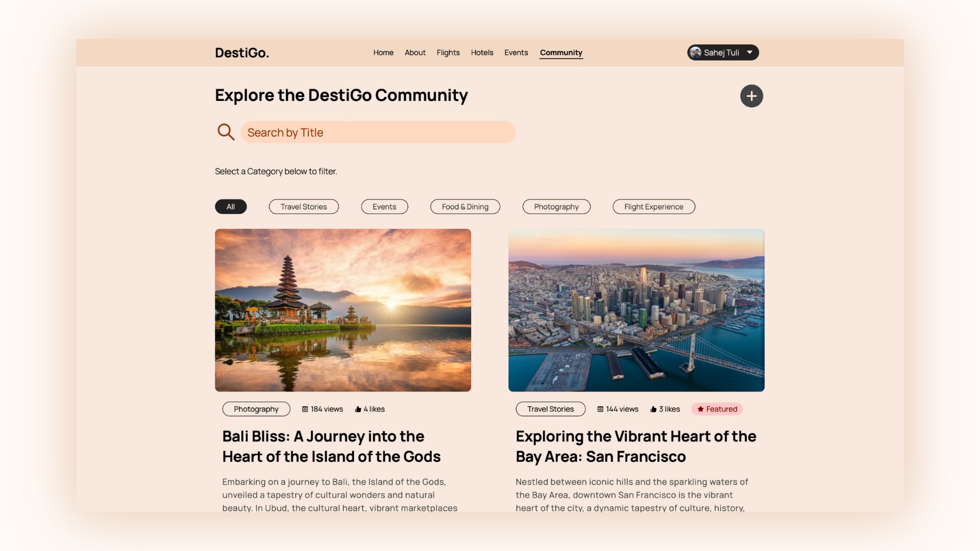Open the Flights nav item
The width and height of the screenshot is (980, 551).
[448, 53]
